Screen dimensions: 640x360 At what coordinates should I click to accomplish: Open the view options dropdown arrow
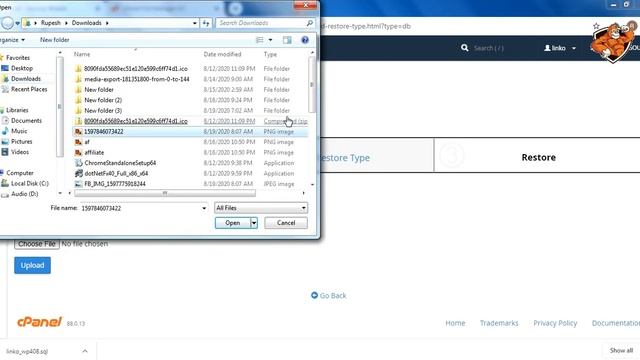270,40
